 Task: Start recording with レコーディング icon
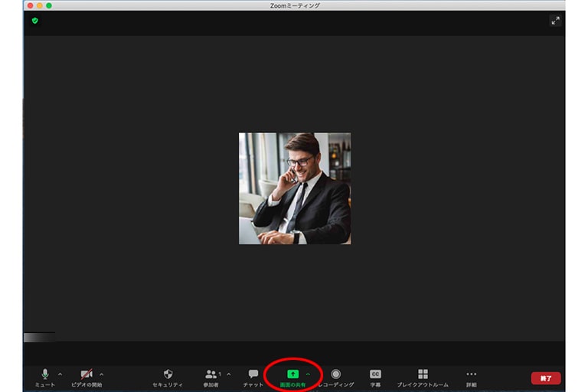coord(335,374)
